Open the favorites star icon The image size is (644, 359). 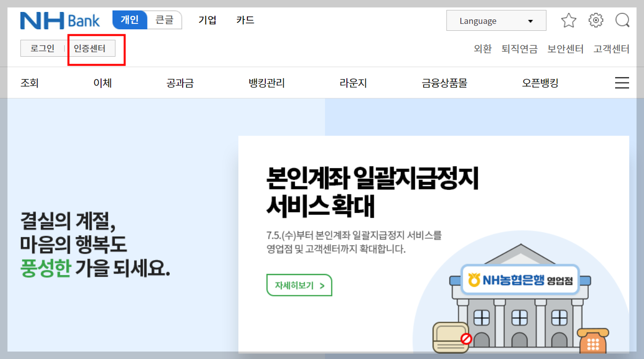569,20
